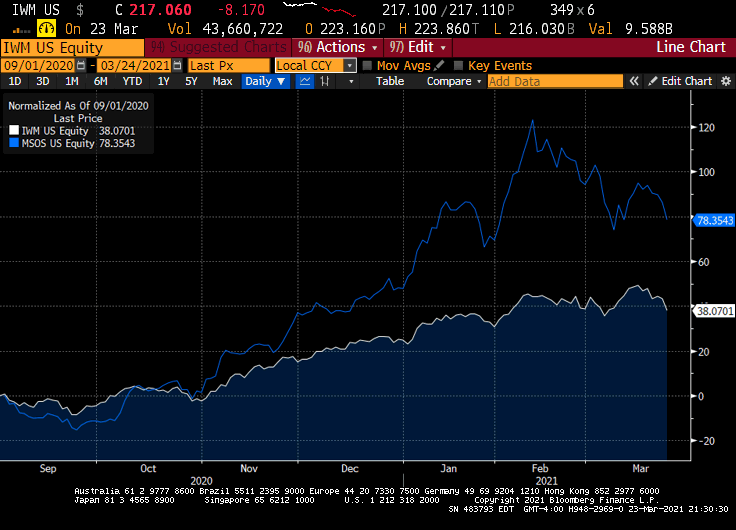Viewport: 736px width, 530px height.
Task: Click the Val 9.588B figure
Action: point(631,29)
